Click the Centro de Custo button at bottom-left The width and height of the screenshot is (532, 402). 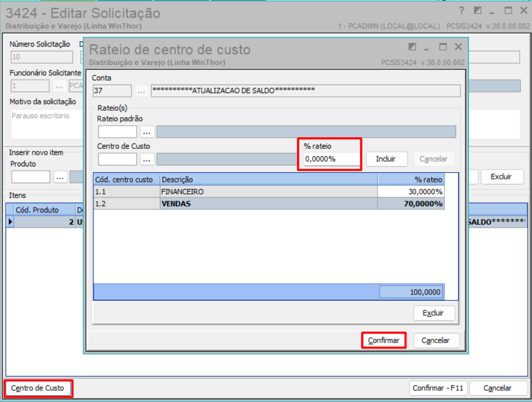(x=37, y=388)
